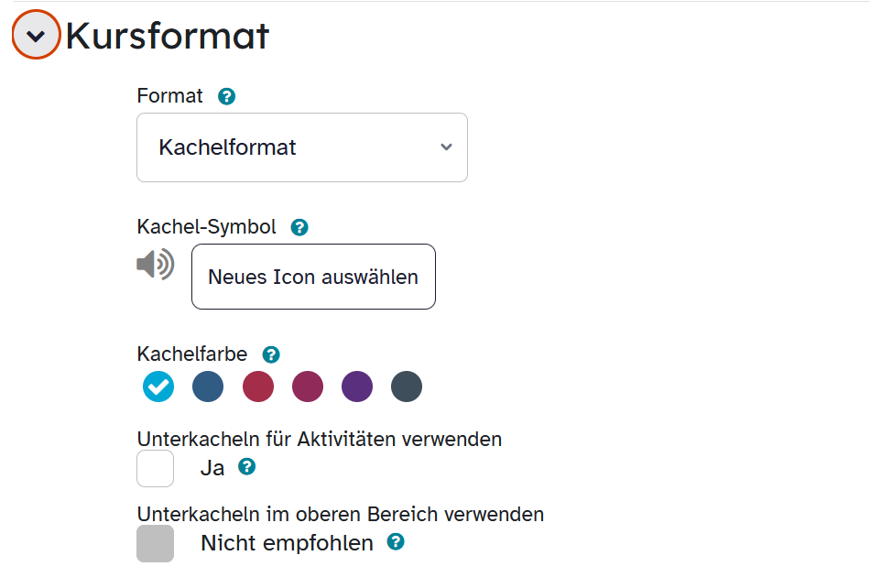Screen dimensions: 870x588
Task: Open the Kachel-Symbol help tooltip
Action: (299, 226)
